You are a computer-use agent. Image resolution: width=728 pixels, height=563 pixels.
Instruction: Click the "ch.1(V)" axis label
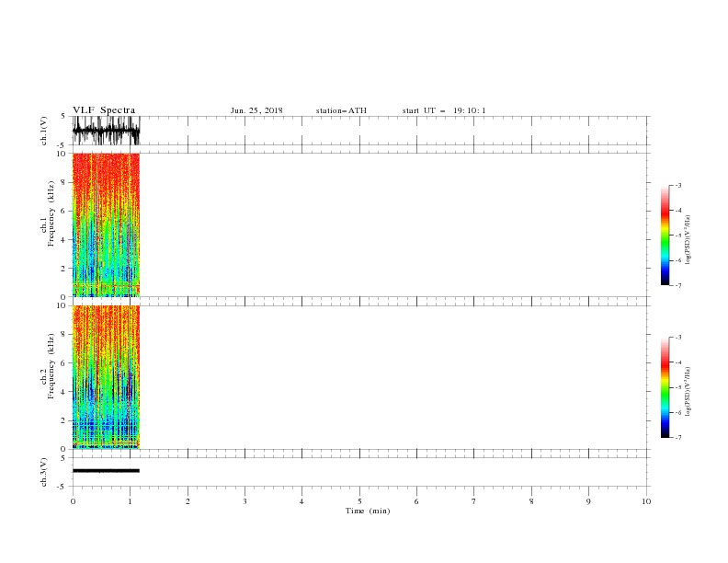click(44, 131)
